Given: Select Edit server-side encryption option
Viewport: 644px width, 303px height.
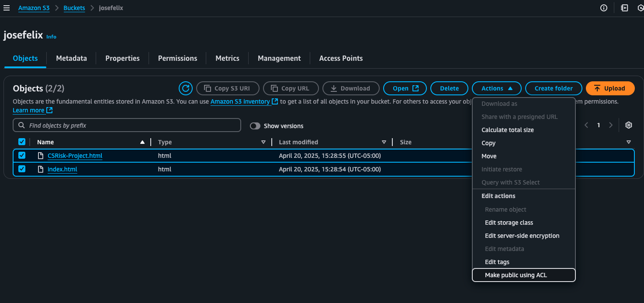Looking at the screenshot, I should 524,236.
